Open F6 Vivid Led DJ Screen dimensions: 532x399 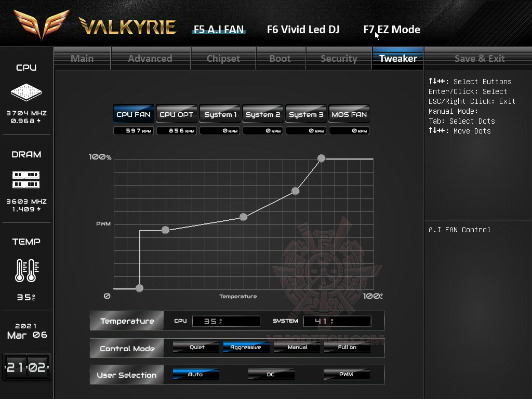pos(303,30)
